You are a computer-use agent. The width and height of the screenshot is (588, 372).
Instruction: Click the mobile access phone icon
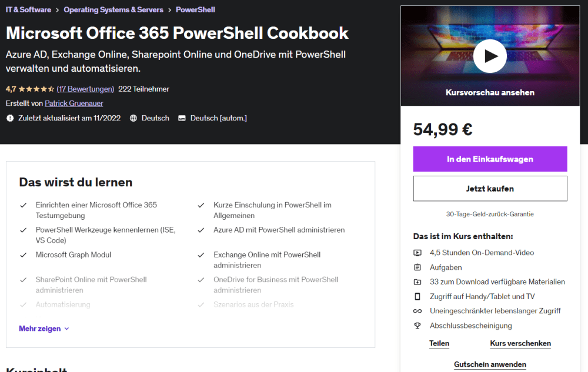tap(417, 297)
